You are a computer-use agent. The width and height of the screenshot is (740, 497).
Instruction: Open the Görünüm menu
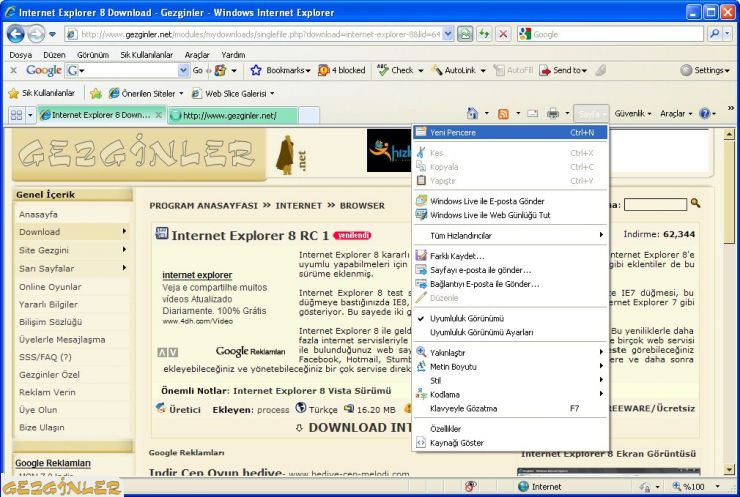[x=93, y=55]
